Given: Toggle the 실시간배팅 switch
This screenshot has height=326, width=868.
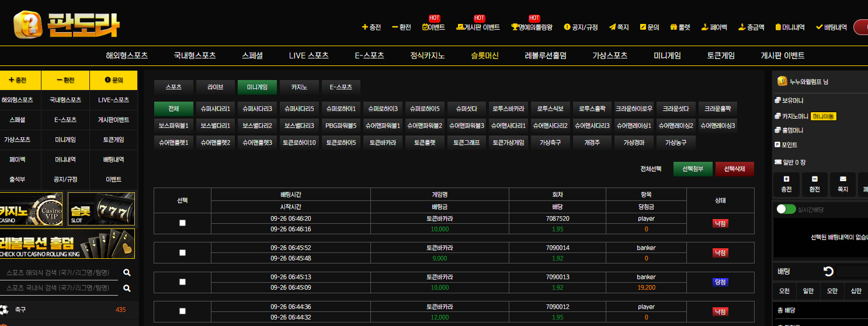Looking at the screenshot, I should click(786, 209).
